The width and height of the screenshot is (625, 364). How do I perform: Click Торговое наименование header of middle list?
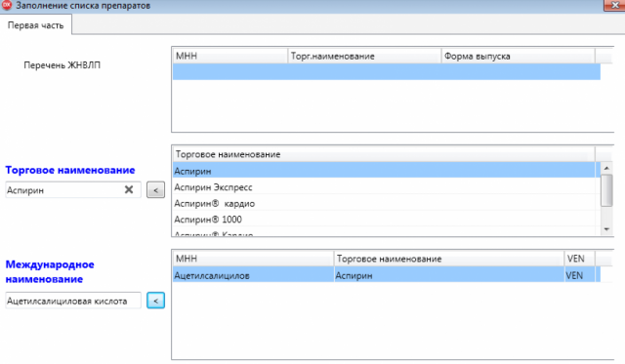pyautogui.click(x=384, y=154)
